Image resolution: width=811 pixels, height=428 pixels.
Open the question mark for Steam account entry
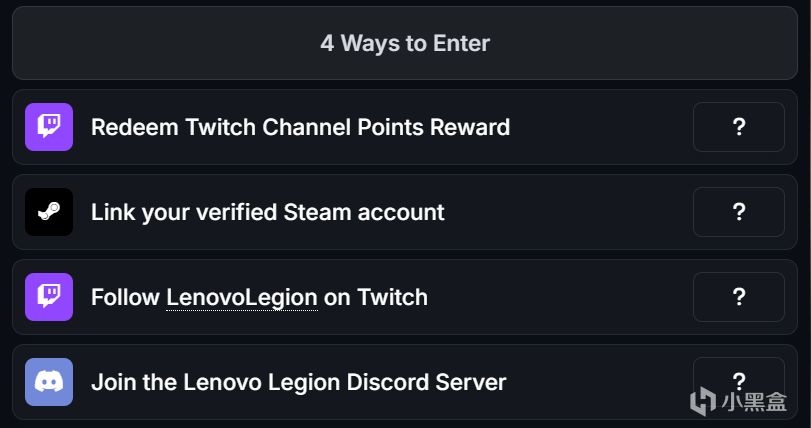point(738,212)
